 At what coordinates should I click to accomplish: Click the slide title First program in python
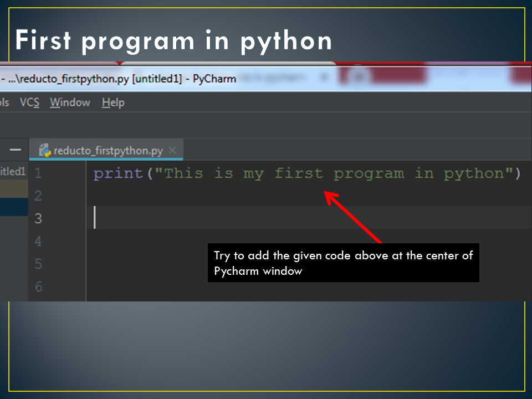(173, 40)
